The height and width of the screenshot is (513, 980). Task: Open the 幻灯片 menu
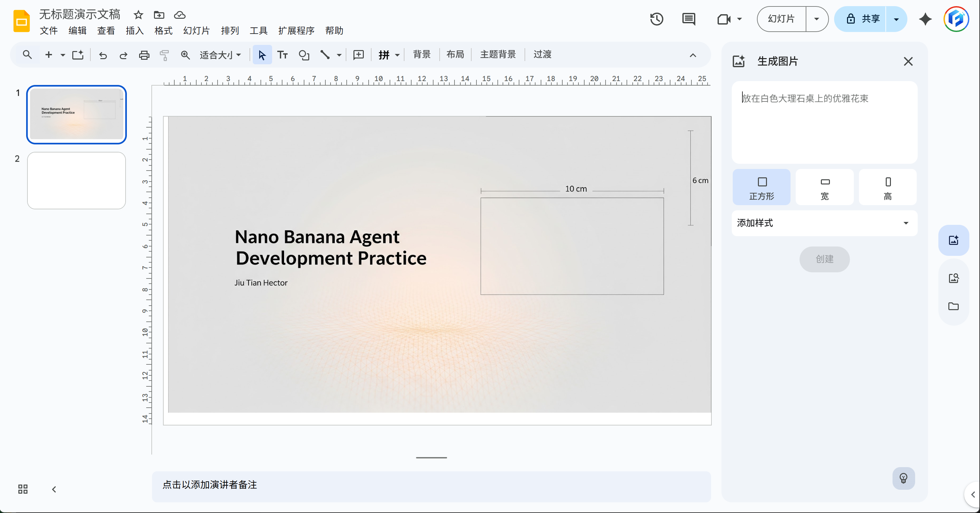(196, 30)
